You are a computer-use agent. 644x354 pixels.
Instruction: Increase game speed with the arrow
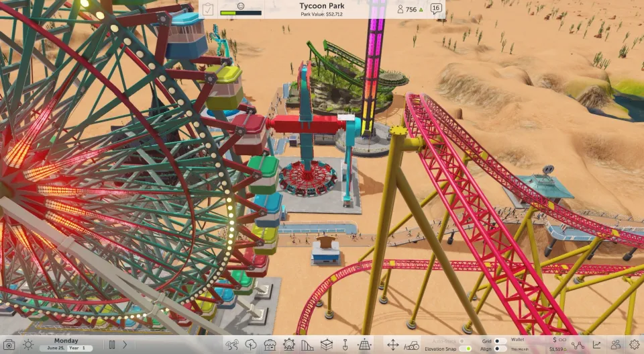125,345
